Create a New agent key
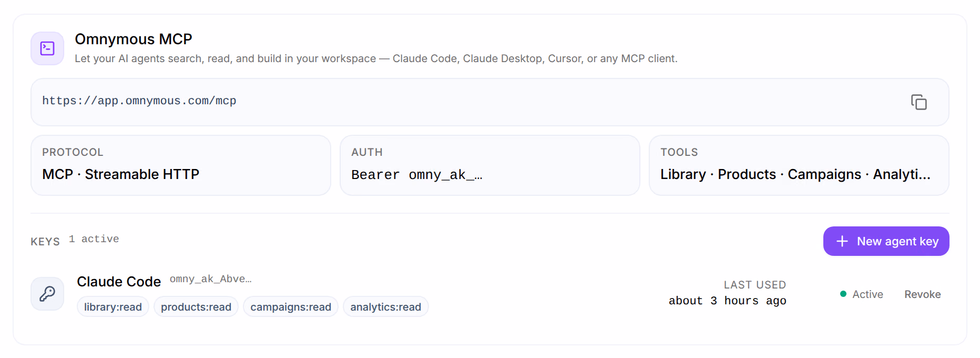Screen dimensions: 980x358 coord(886,241)
